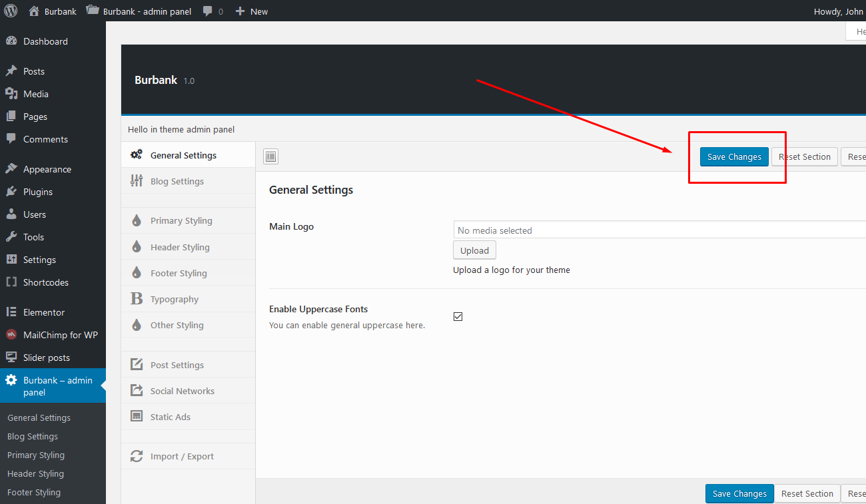Click the WordPress logo icon
This screenshot has height=504, width=866.
pyautogui.click(x=11, y=11)
